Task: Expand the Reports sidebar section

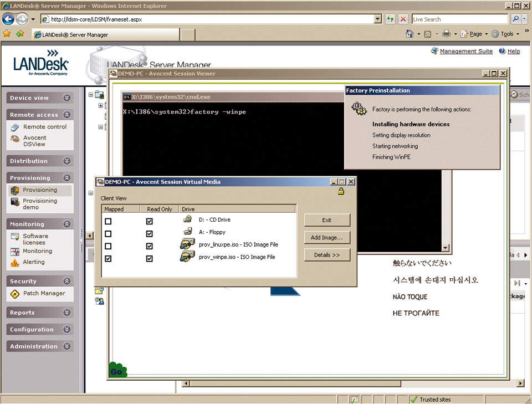Action: (67, 313)
